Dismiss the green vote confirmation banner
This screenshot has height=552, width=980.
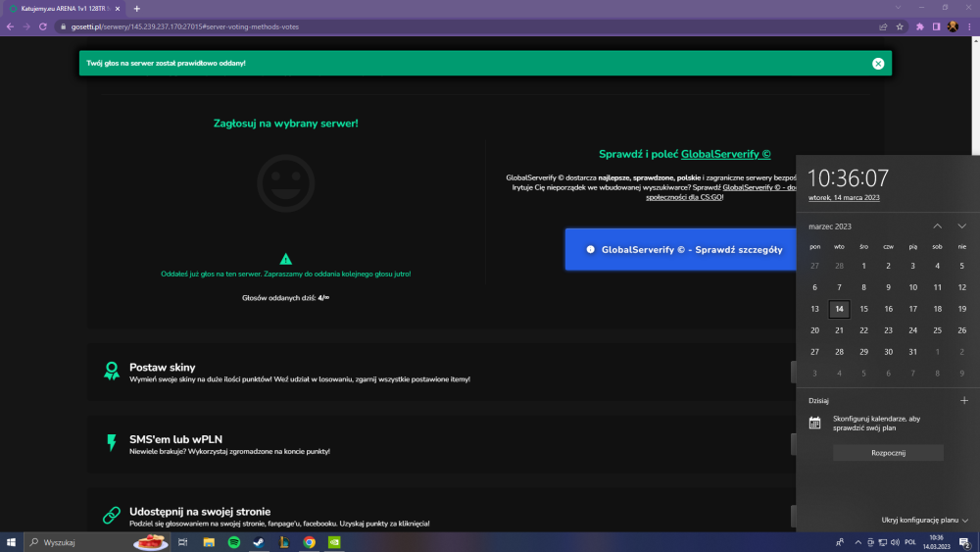[x=878, y=63]
